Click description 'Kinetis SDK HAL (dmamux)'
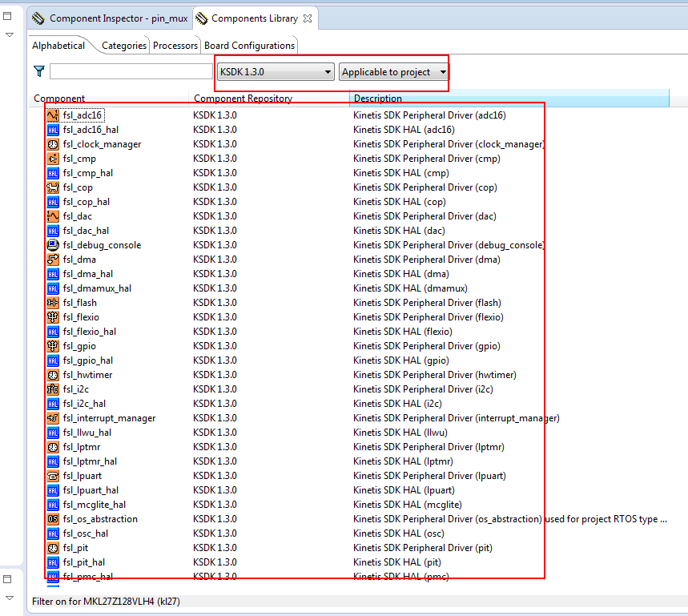This screenshot has height=616, width=688. point(410,288)
